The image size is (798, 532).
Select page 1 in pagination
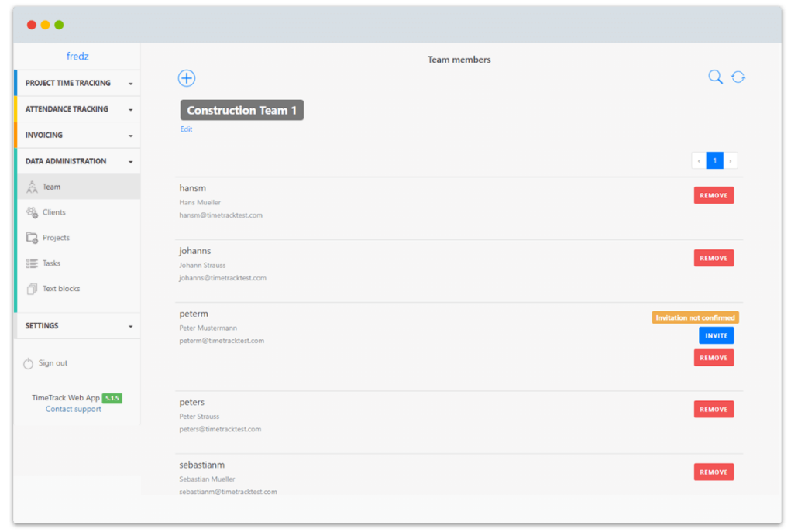coord(714,160)
